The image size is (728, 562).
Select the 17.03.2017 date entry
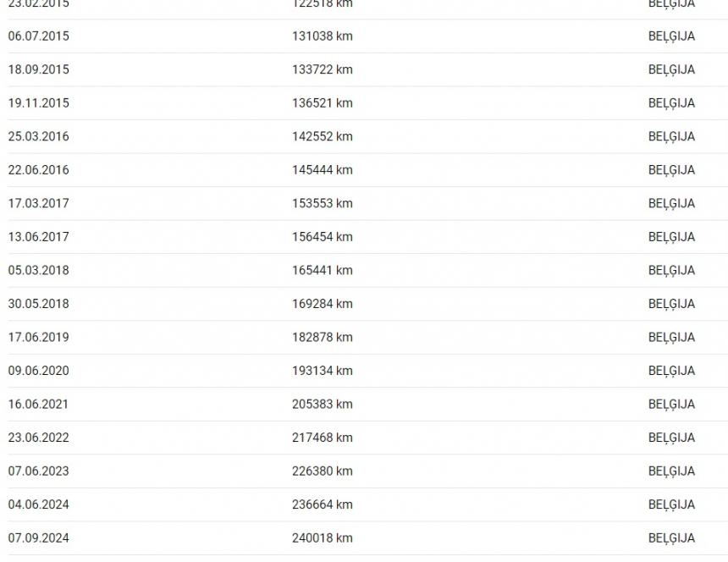[x=39, y=203]
